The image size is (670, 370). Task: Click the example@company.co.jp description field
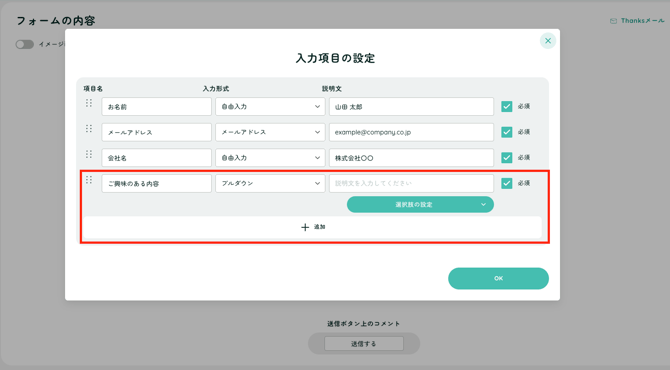coord(411,132)
